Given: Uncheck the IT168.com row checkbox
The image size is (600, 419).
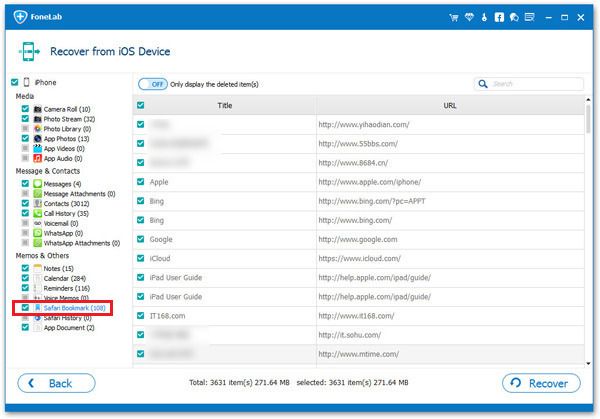Looking at the screenshot, I should (x=140, y=315).
